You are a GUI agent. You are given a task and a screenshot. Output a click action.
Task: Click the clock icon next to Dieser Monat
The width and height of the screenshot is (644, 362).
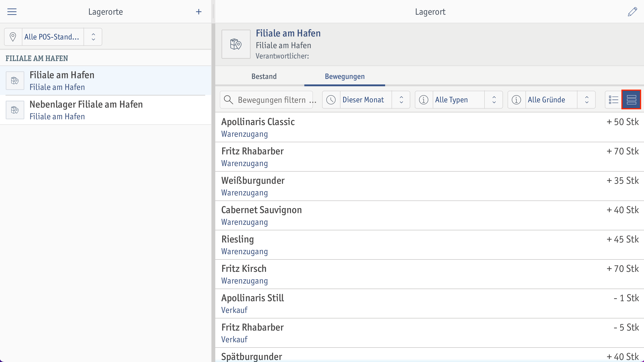(x=331, y=100)
